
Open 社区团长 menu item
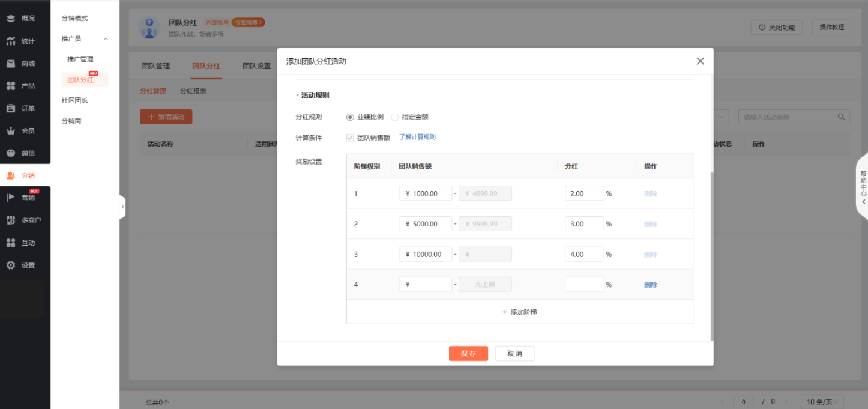pos(75,100)
